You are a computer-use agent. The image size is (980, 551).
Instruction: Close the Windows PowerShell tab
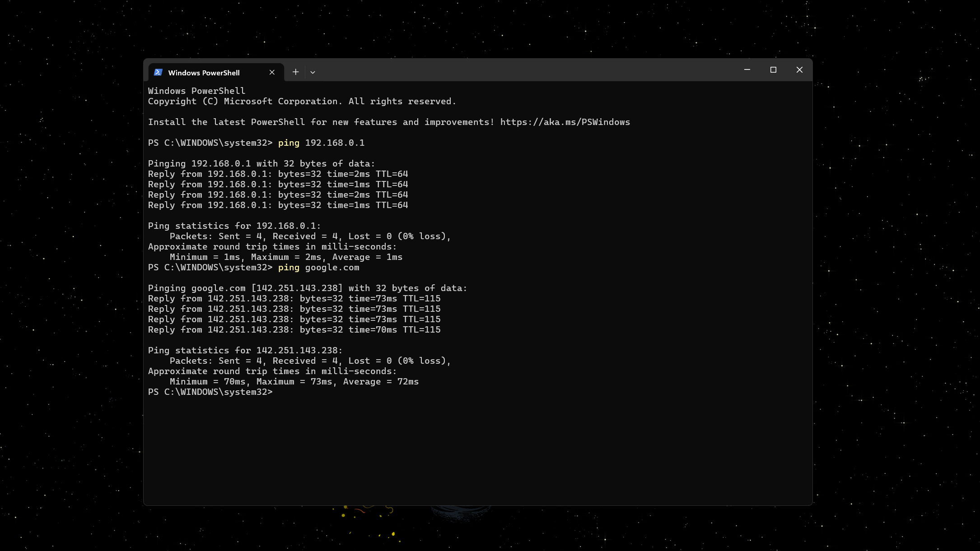click(272, 72)
